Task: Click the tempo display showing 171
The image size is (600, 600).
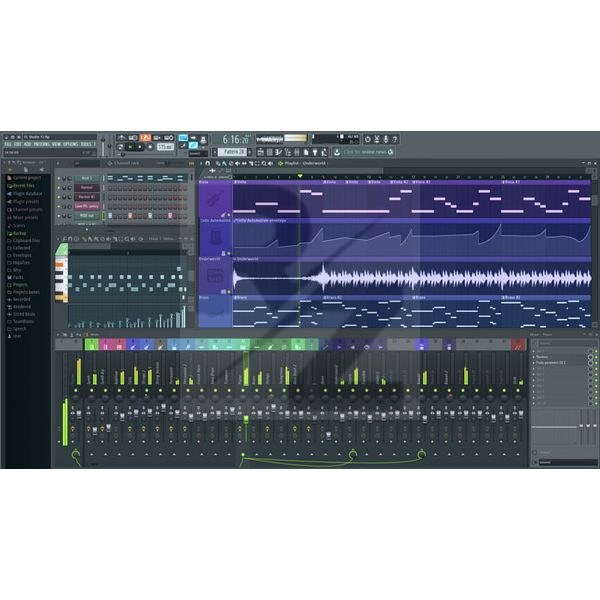Action: (x=166, y=147)
